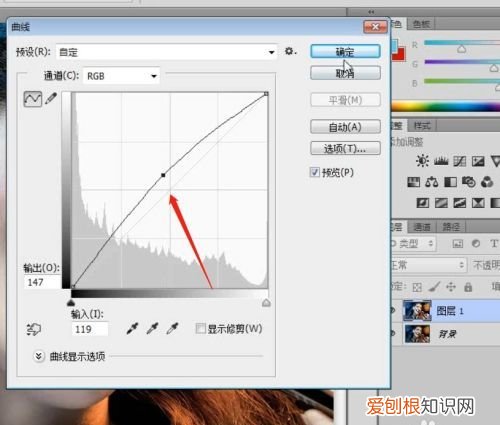Expand the 曲线显示选项 section
Screen dimensions: 500x425
click(39, 356)
